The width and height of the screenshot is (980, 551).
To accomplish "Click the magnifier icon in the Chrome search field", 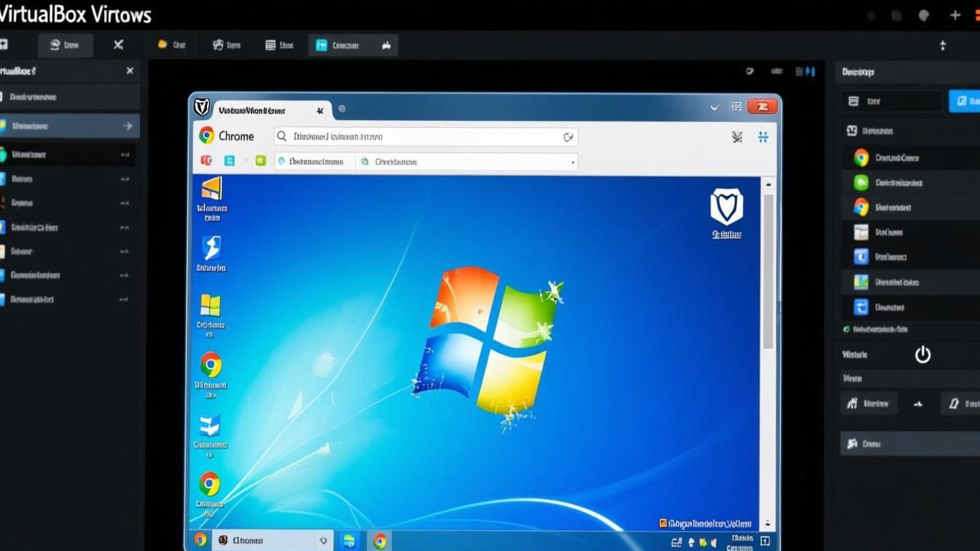I will 283,136.
